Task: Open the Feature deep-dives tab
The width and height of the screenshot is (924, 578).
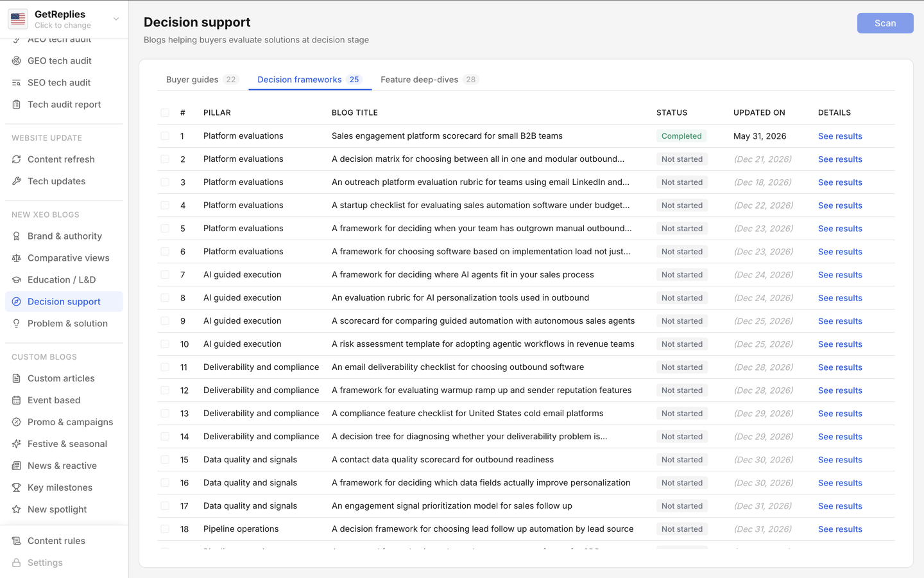Action: (429, 80)
